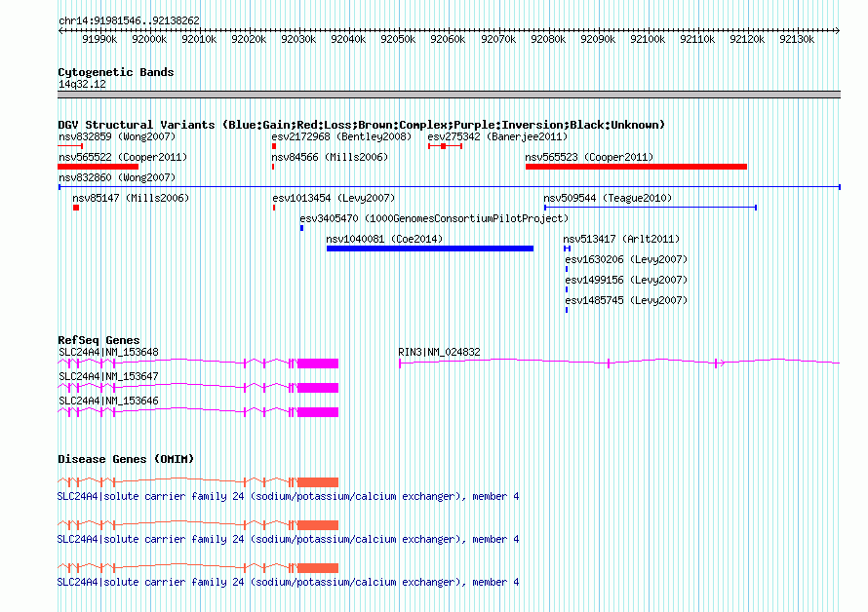Open the esv1013454 (Levy2007) label

(334, 198)
